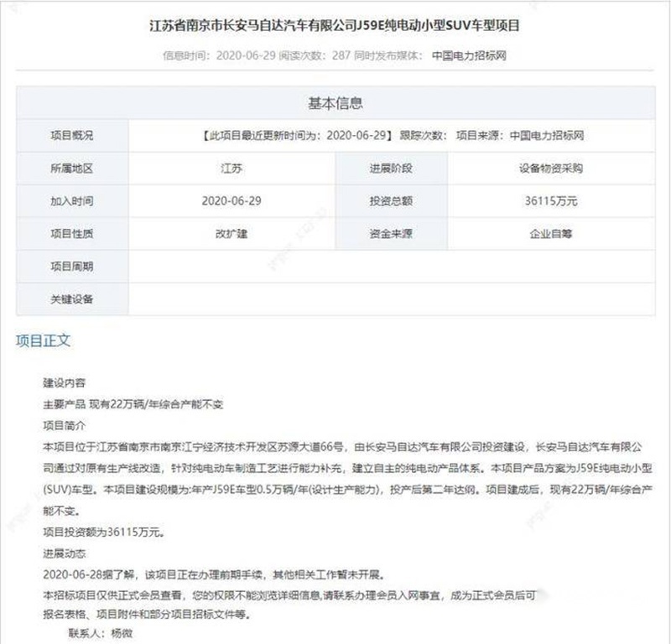Click the 本招标项目仅供正式会员查看 notice line
The height and width of the screenshot is (644, 671).
click(289, 595)
